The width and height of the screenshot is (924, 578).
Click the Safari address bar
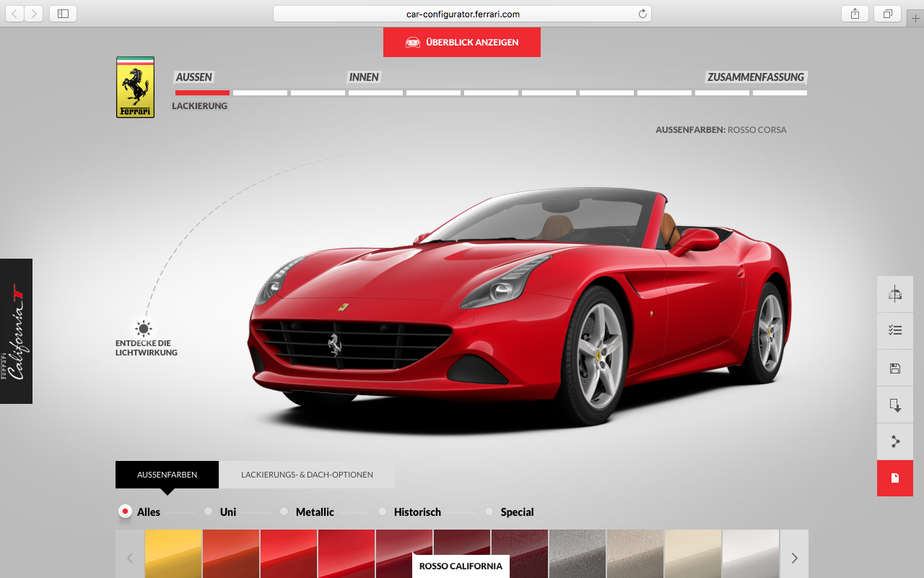(x=462, y=14)
